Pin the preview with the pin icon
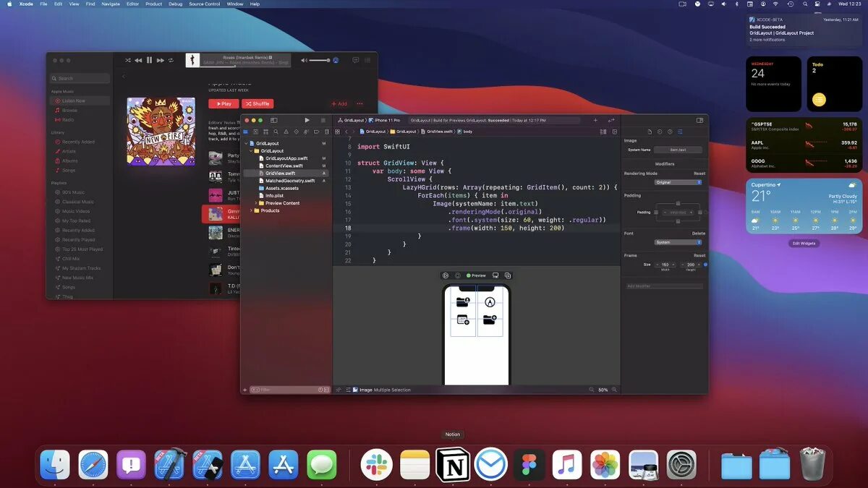The image size is (868, 488). [338, 390]
